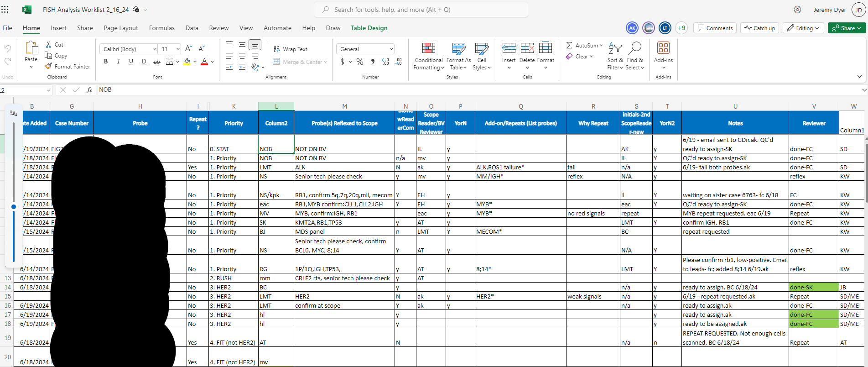The image size is (868, 367).
Task: Increase the font size
Action: 189,49
